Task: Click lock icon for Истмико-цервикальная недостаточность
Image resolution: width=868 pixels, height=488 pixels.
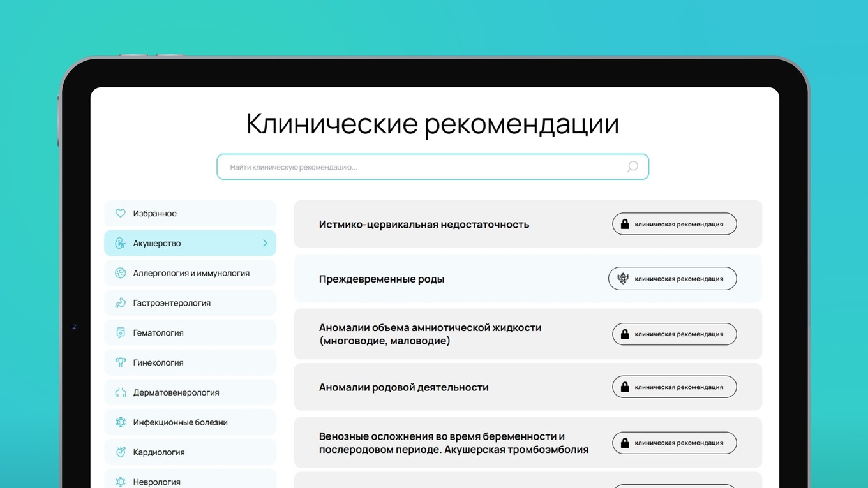Action: coord(625,224)
